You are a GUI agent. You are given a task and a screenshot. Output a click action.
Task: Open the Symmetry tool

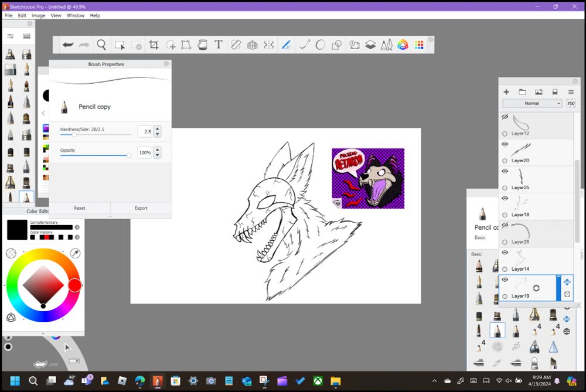coord(268,45)
